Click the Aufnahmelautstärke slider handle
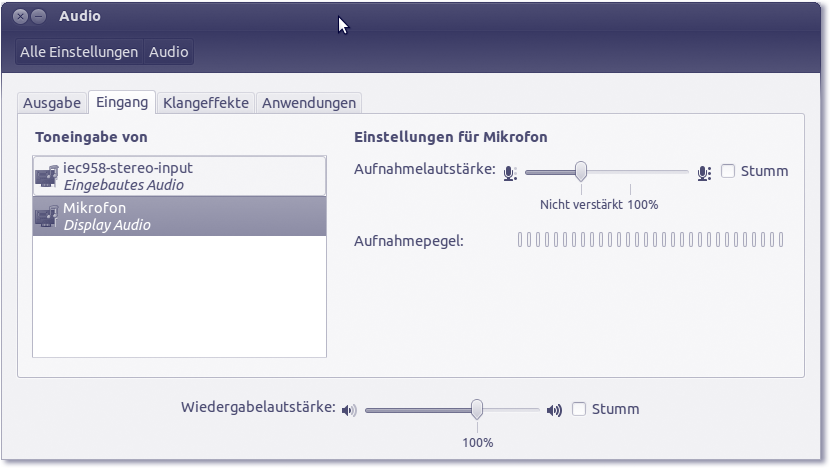Image resolution: width=830 pixels, height=468 pixels. [580, 171]
